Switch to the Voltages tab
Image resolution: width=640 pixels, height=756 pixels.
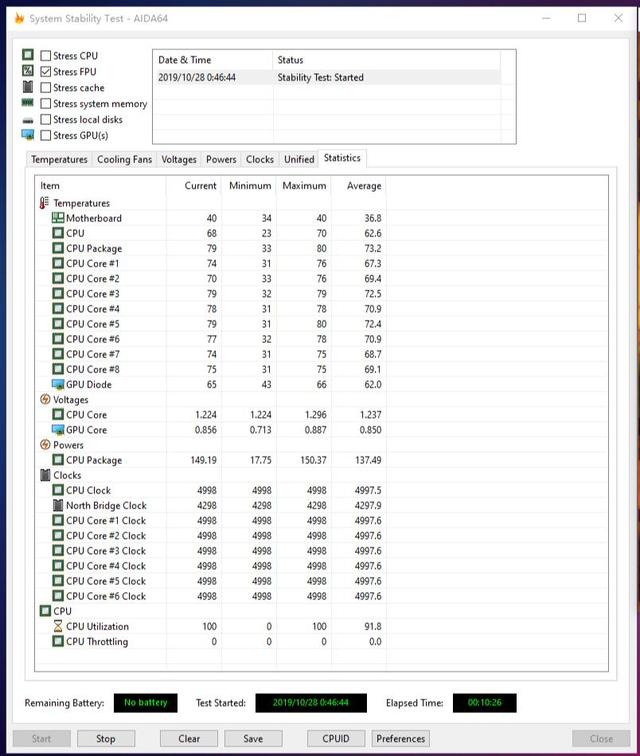[179, 159]
